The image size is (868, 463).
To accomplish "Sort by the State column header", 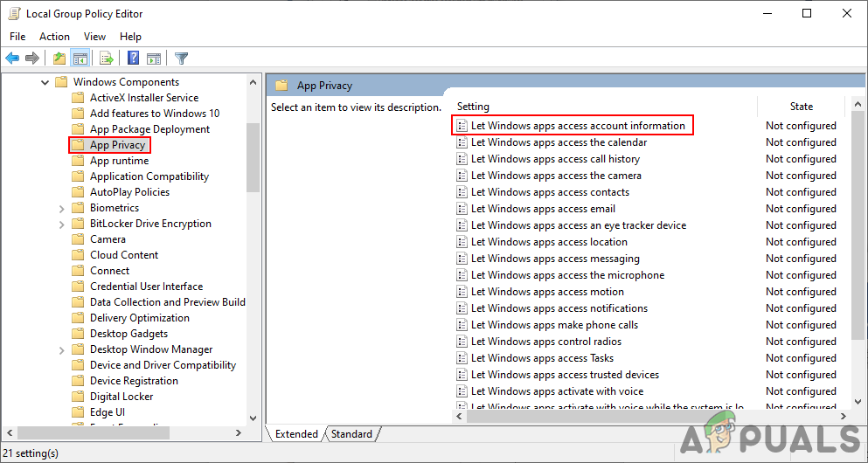I will (801, 107).
